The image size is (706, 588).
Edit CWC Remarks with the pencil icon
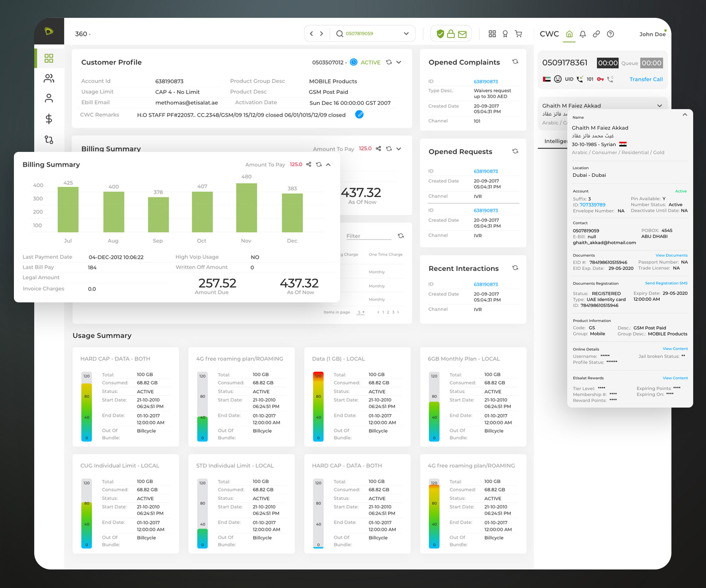pyautogui.click(x=359, y=114)
